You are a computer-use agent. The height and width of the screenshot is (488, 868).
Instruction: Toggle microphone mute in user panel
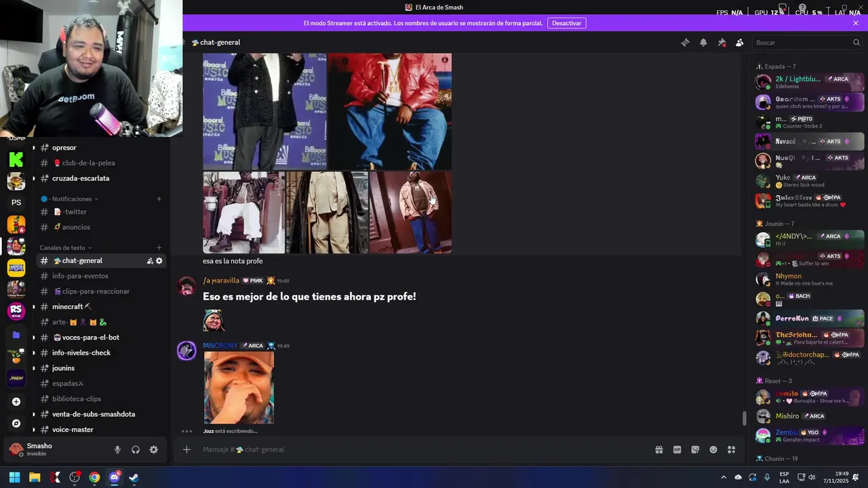pyautogui.click(x=117, y=449)
